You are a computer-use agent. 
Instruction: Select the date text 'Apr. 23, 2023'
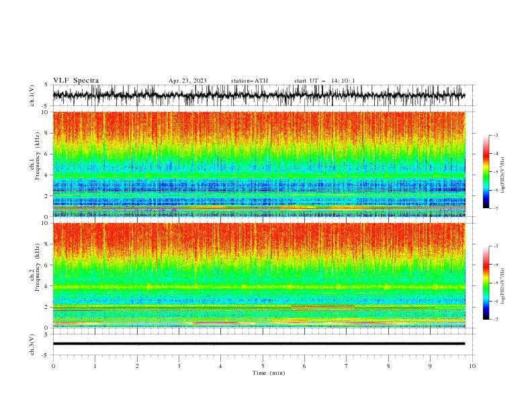pyautogui.click(x=187, y=81)
